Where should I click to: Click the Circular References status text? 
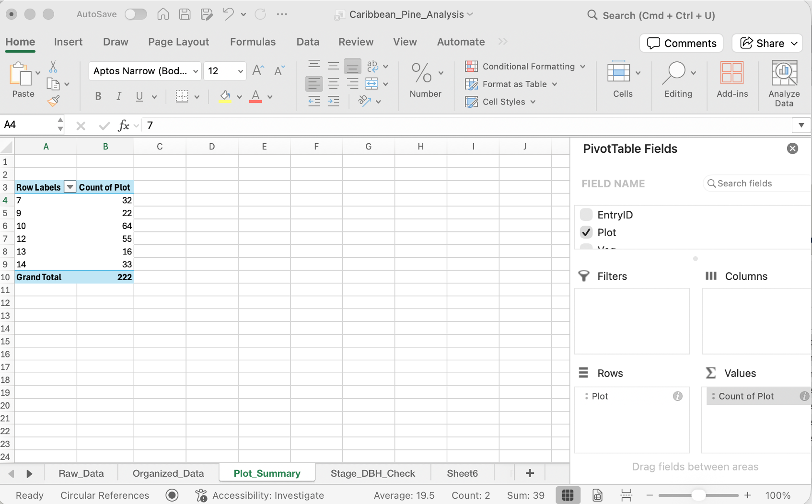(104, 495)
